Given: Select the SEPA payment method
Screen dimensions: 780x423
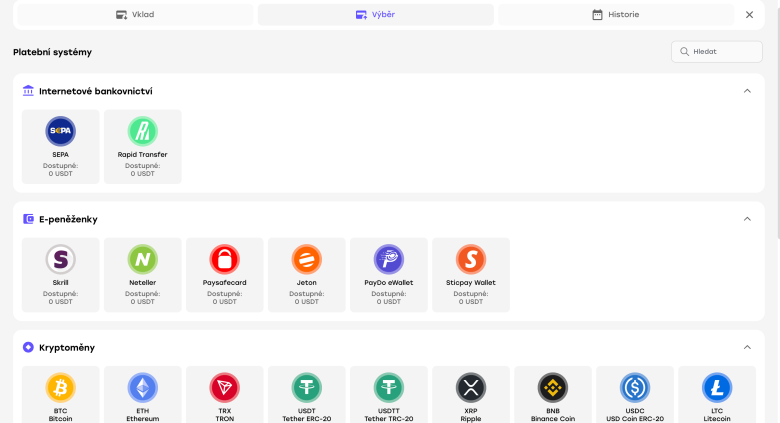Looking at the screenshot, I should coord(61,146).
